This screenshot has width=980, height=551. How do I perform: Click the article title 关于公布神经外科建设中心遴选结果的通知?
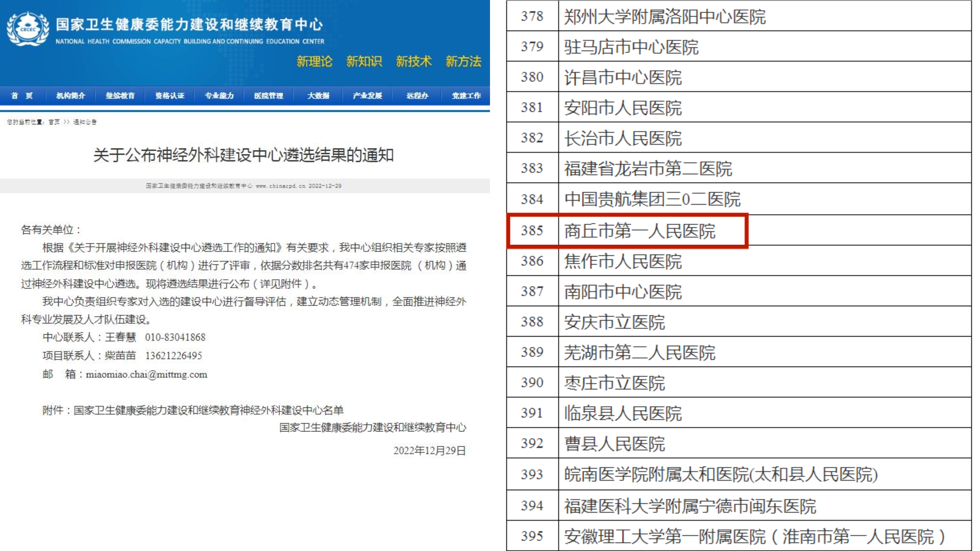(x=244, y=155)
